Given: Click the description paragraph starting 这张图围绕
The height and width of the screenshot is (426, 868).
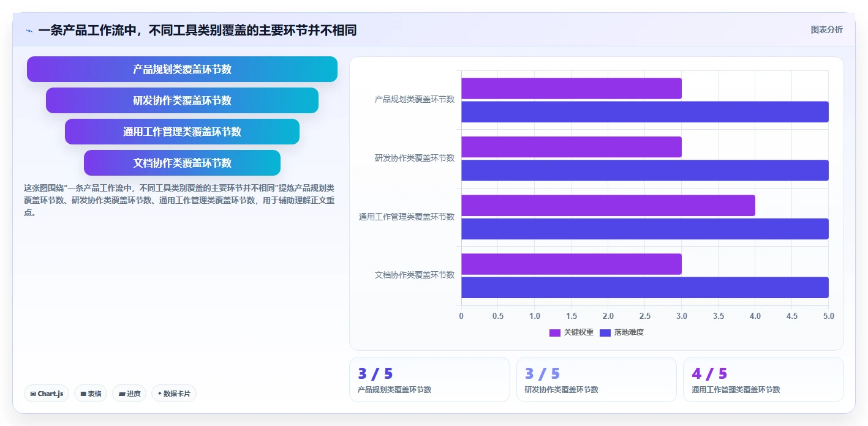Looking at the screenshot, I should (179, 200).
